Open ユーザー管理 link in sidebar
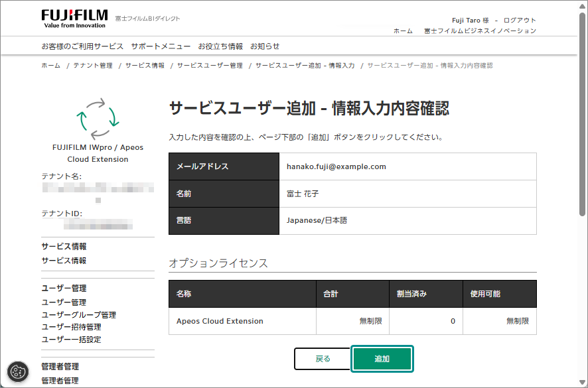This screenshot has width=588, height=388. tap(64, 302)
